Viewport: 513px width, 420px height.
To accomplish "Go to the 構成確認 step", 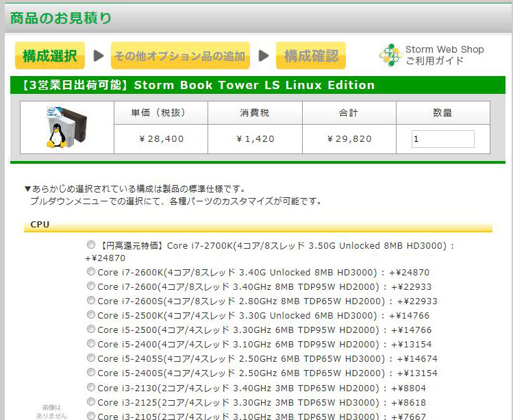I will coord(311,55).
